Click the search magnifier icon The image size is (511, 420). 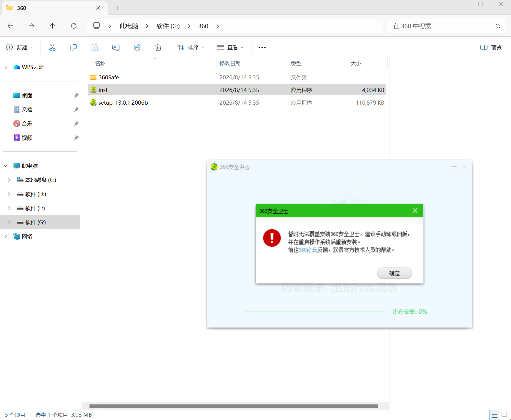click(498, 26)
